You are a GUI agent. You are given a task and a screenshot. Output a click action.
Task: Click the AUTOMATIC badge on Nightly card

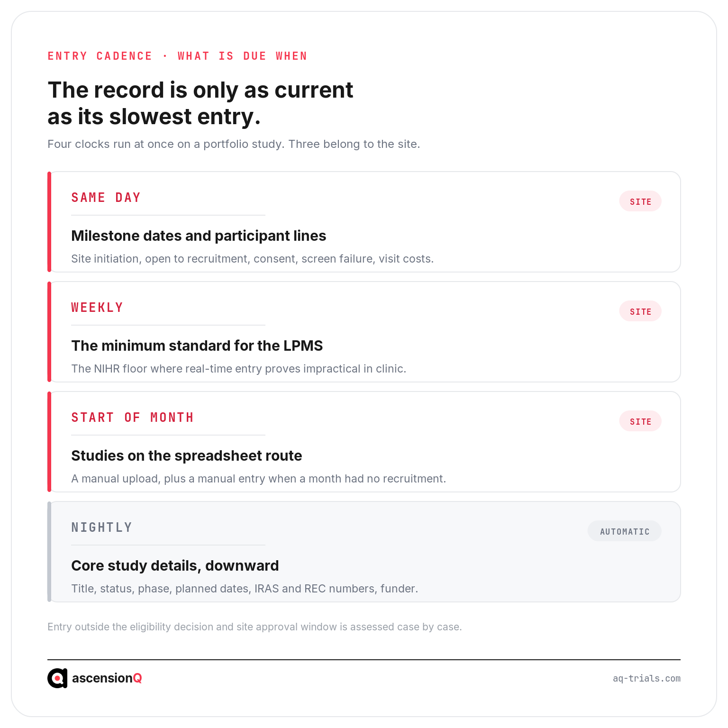625,531
